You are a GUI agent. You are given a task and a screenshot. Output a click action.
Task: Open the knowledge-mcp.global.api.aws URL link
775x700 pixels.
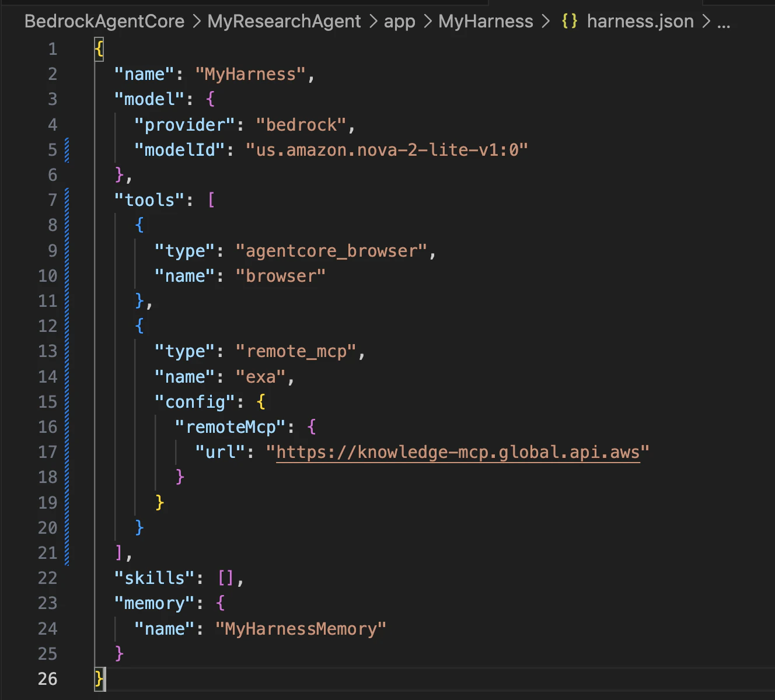point(458,452)
